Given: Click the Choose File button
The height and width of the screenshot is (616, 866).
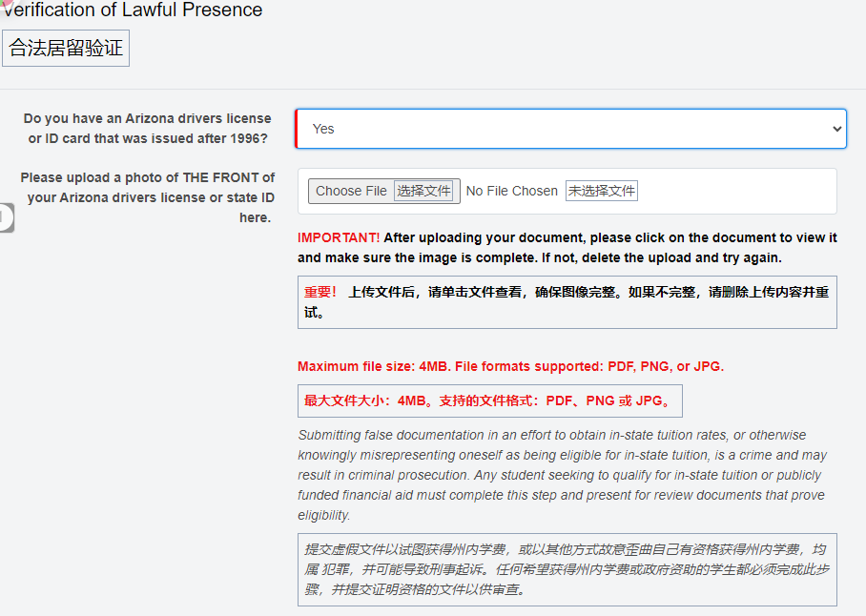Looking at the screenshot, I should pyautogui.click(x=351, y=191).
